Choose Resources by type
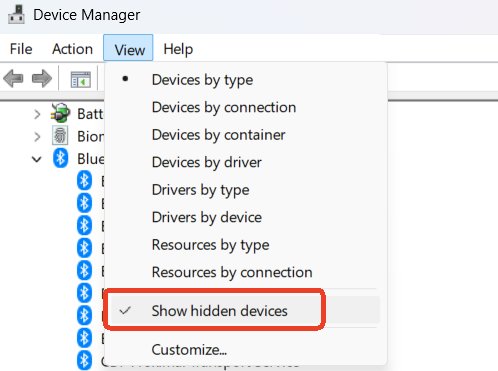The height and width of the screenshot is (371, 498). click(x=245, y=245)
